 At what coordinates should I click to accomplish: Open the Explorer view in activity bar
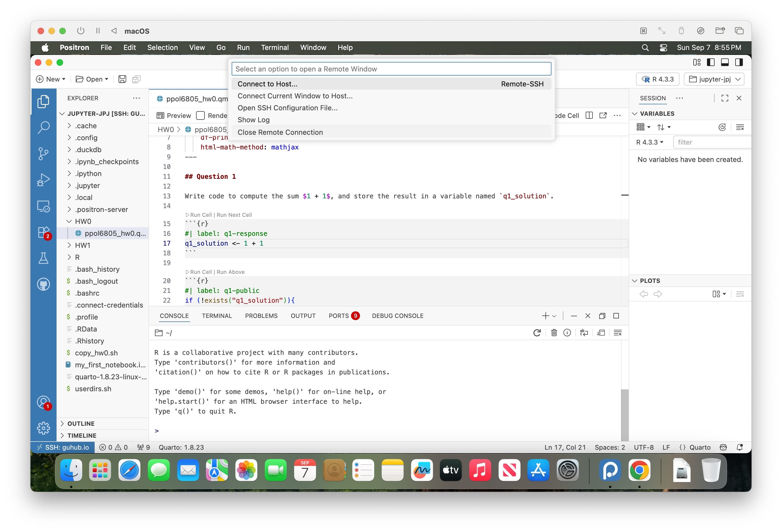[x=43, y=102]
